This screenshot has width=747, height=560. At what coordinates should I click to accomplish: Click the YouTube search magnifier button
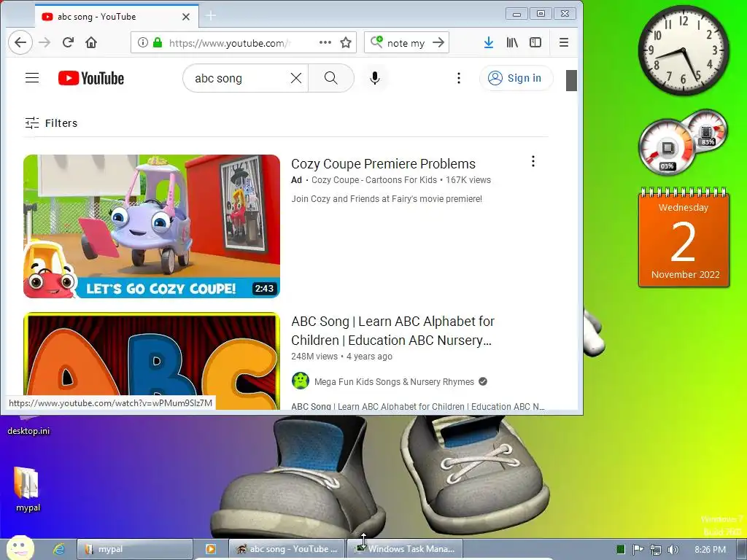[330, 78]
